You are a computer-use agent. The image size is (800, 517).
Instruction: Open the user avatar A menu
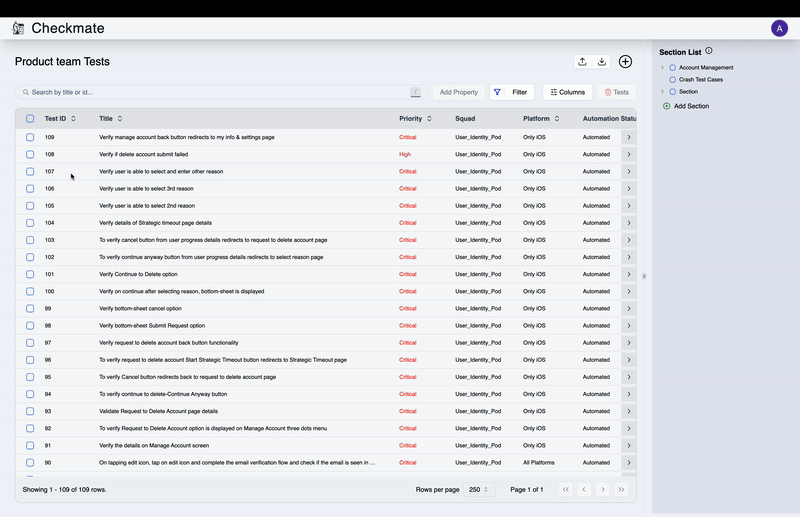click(x=779, y=29)
